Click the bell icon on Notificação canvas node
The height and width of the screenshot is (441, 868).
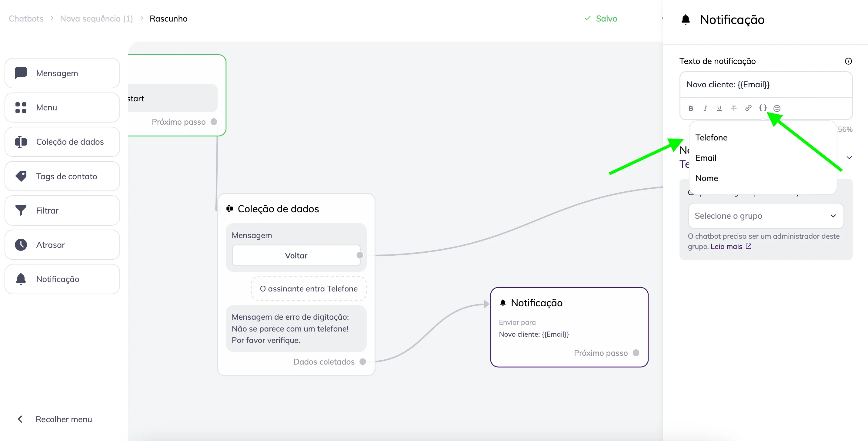(x=503, y=303)
